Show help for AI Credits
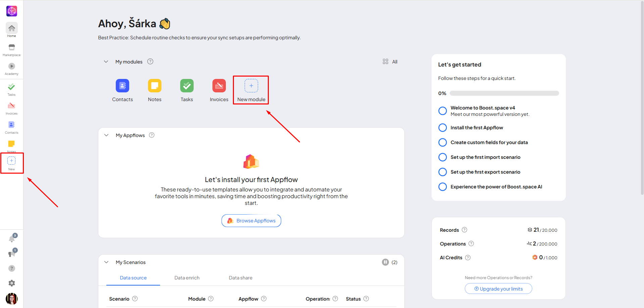Viewport: 644px width, 308px height. click(468, 258)
